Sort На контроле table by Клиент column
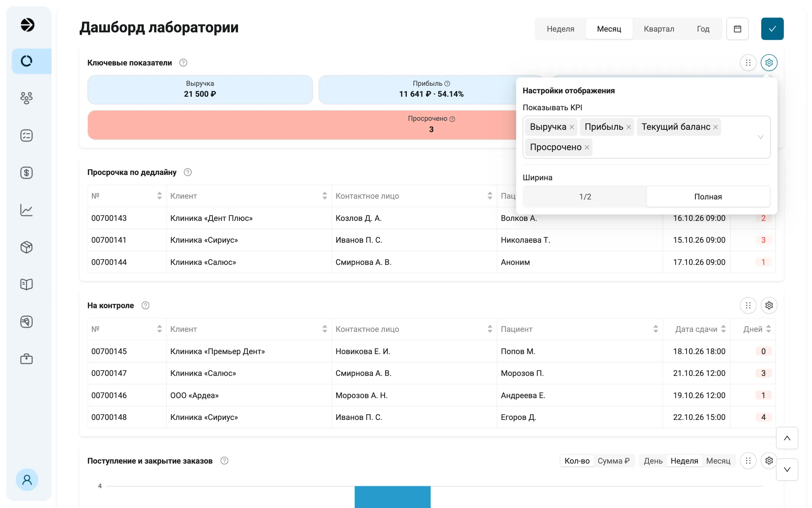812x508 pixels. (325, 329)
